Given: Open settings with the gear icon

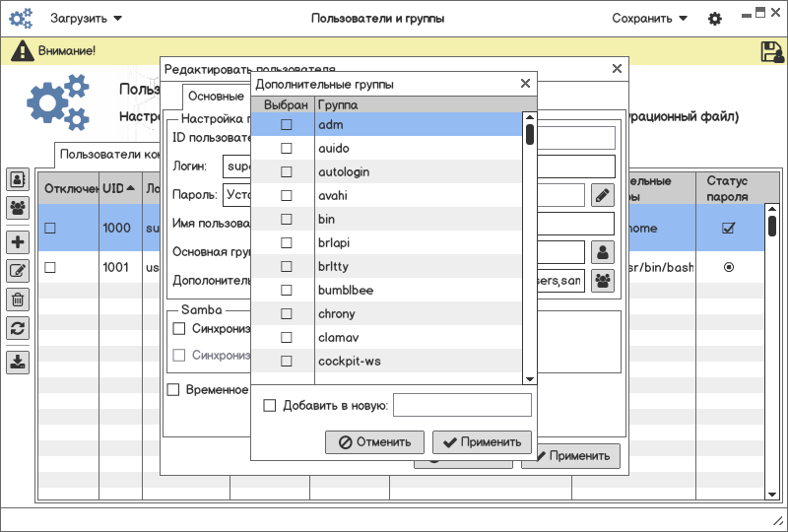Looking at the screenshot, I should coord(715,19).
